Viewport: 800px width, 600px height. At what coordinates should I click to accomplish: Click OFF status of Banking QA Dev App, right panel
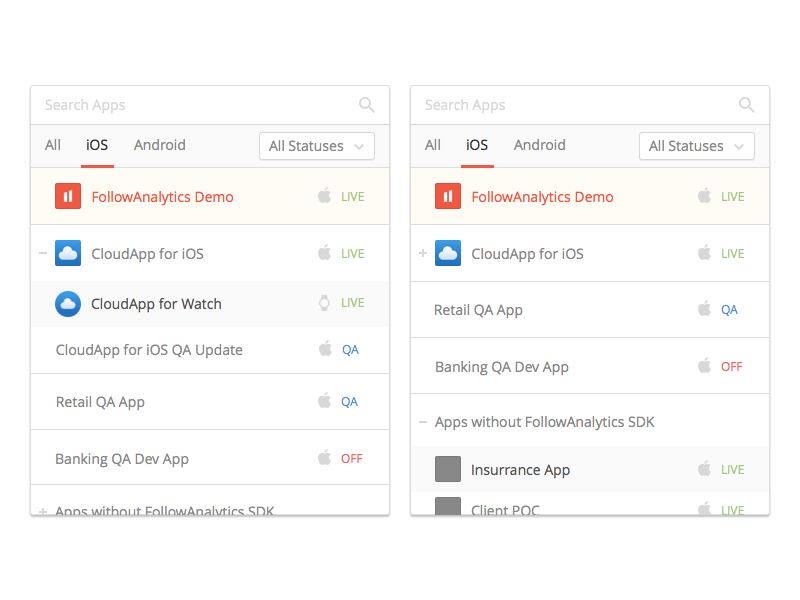pos(732,367)
